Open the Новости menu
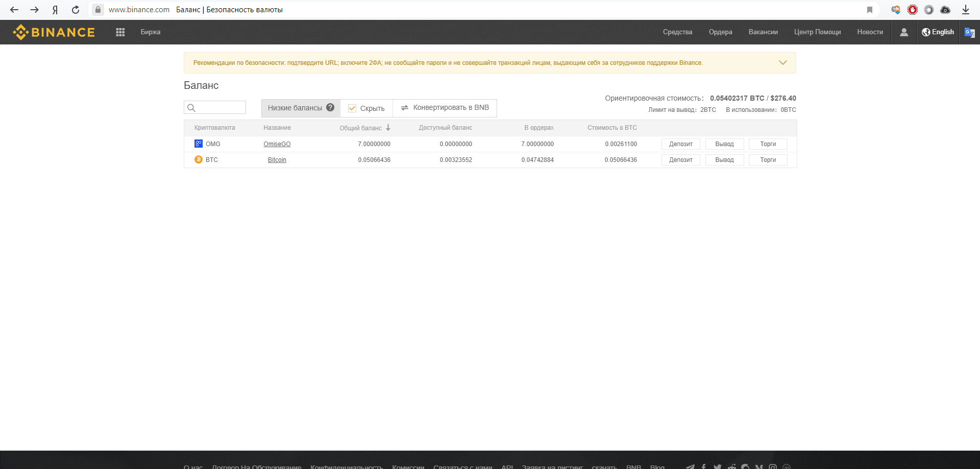This screenshot has width=980, height=469. tap(870, 32)
